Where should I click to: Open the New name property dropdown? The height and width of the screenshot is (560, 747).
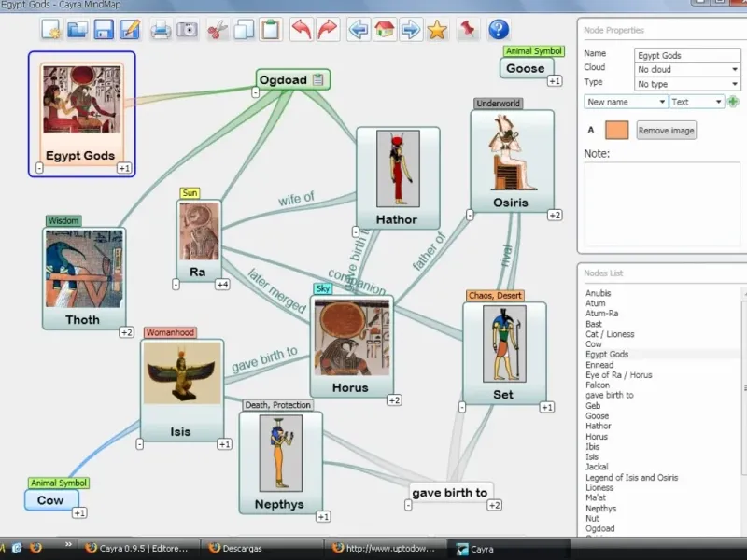pos(626,102)
